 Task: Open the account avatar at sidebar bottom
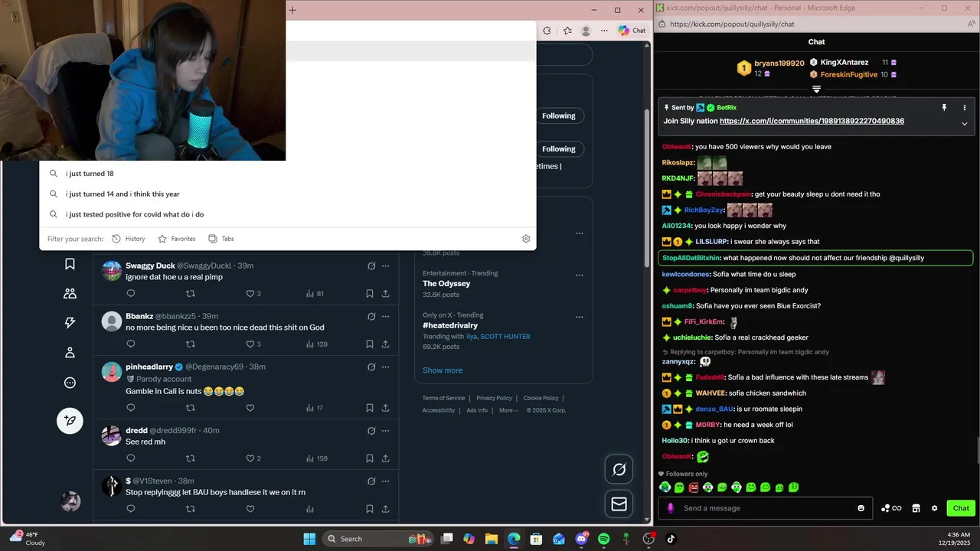coord(70,501)
